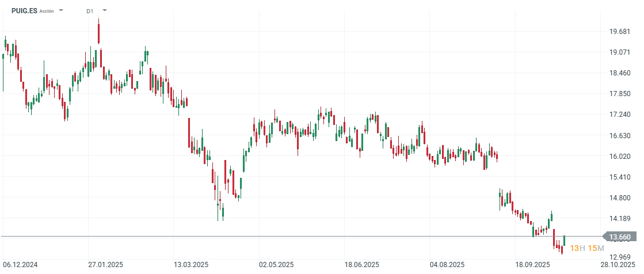
Task: Click the Acción instrument type label
Action: coord(47,11)
